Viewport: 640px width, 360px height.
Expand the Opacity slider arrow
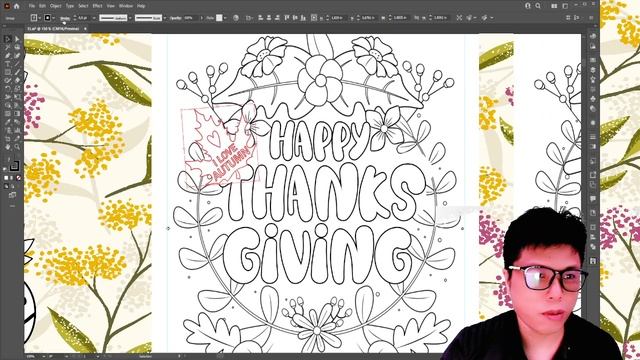coord(202,18)
